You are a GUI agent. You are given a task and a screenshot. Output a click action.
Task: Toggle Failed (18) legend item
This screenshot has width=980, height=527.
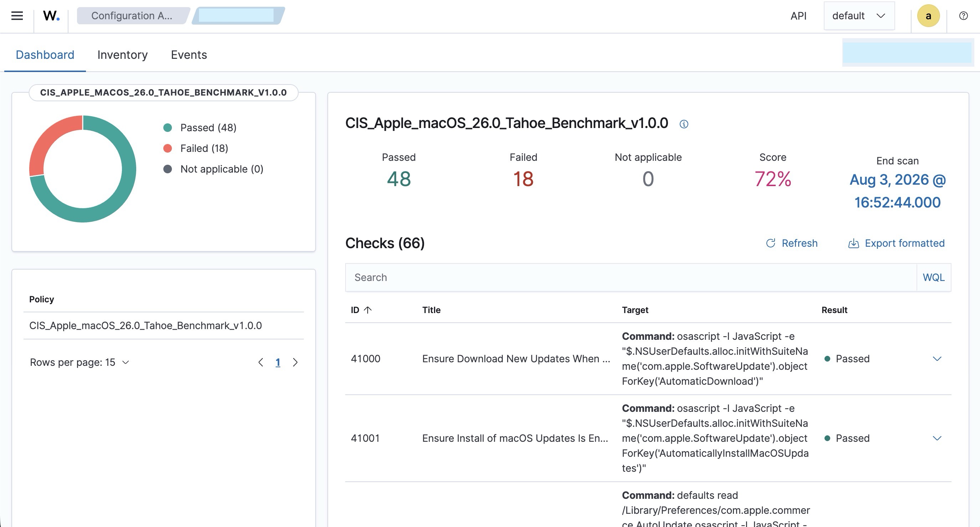coord(195,148)
